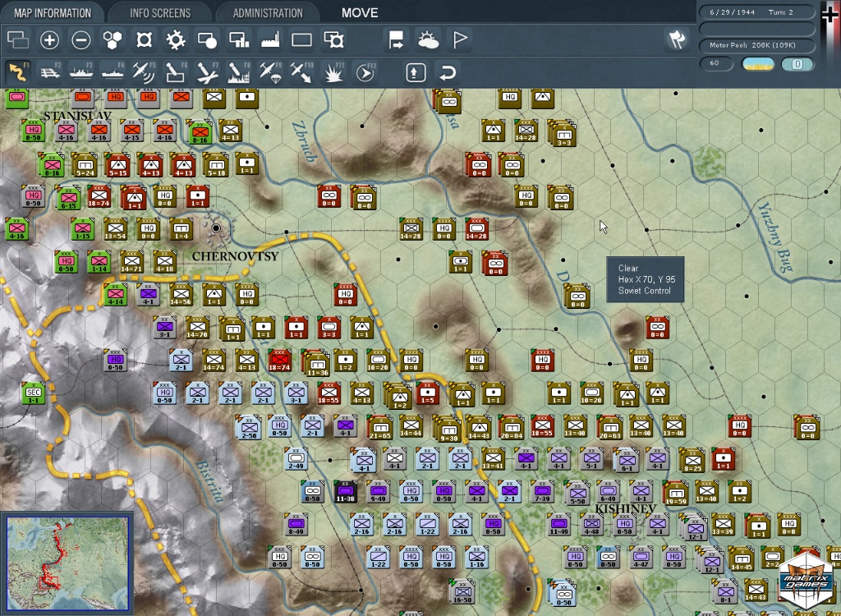Select the F3 naval transport mode
This screenshot has height=616, width=841.
(x=82, y=72)
